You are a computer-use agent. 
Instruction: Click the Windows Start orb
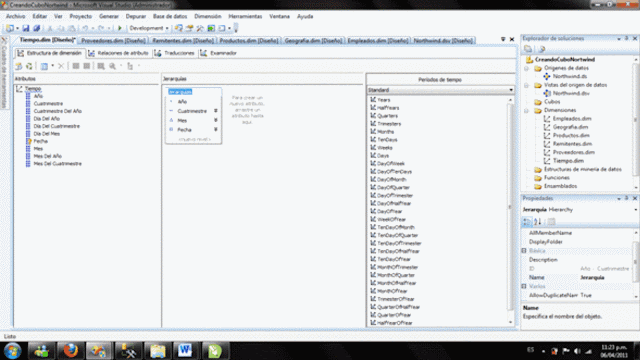(12, 351)
